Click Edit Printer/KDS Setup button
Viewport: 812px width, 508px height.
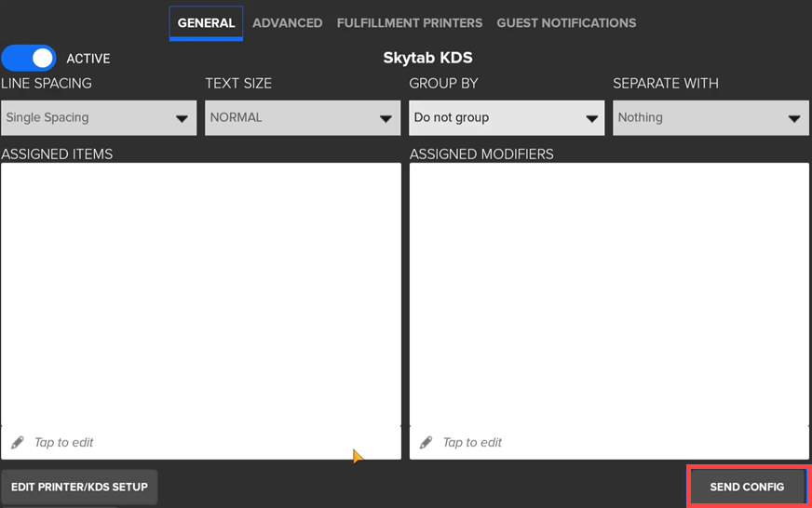coord(79,487)
